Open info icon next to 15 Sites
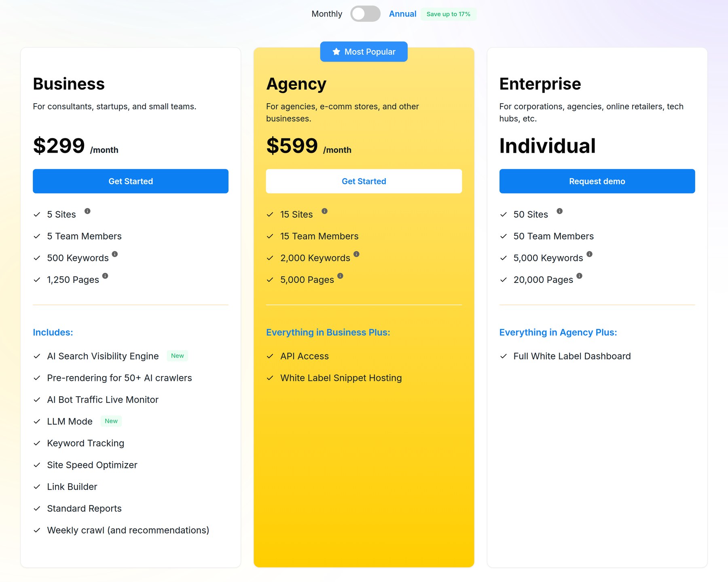This screenshot has width=728, height=582. click(324, 211)
